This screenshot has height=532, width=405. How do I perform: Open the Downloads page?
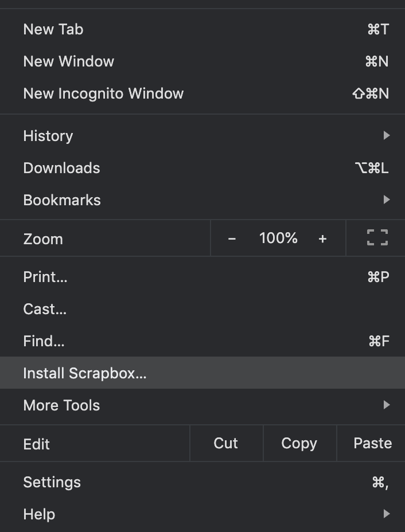coord(61,168)
